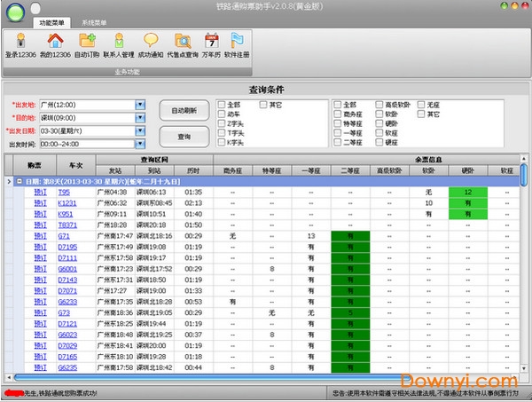Collapse the 2013-03-30 date group row
The image size is (532, 402).
[x=9, y=180]
